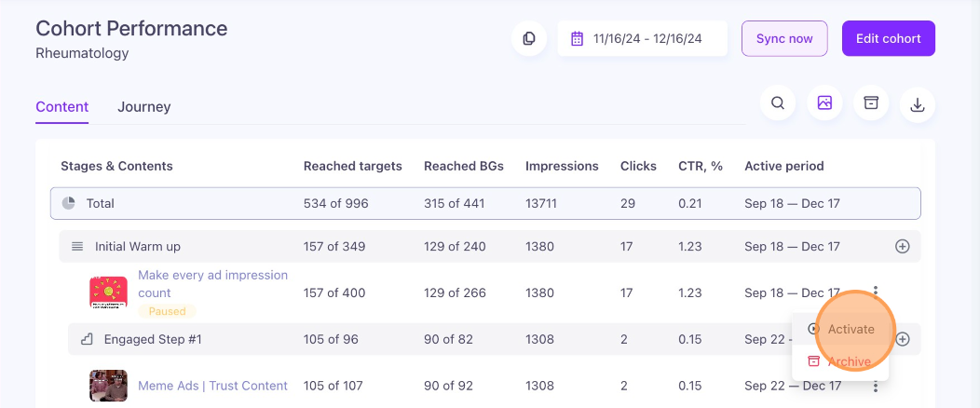Click the 0.21 CTR total value
This screenshot has width=980, height=408.
point(689,203)
